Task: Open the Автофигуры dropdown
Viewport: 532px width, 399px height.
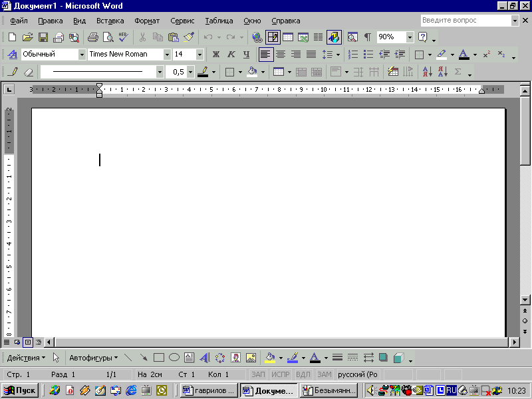Action: coord(93,358)
